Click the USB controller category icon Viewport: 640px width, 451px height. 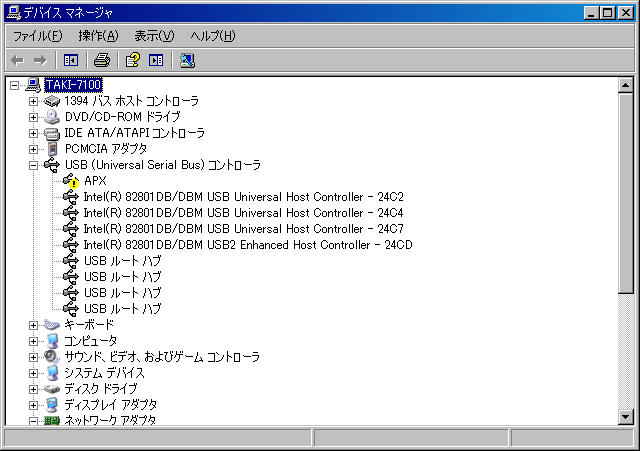[x=52, y=165]
